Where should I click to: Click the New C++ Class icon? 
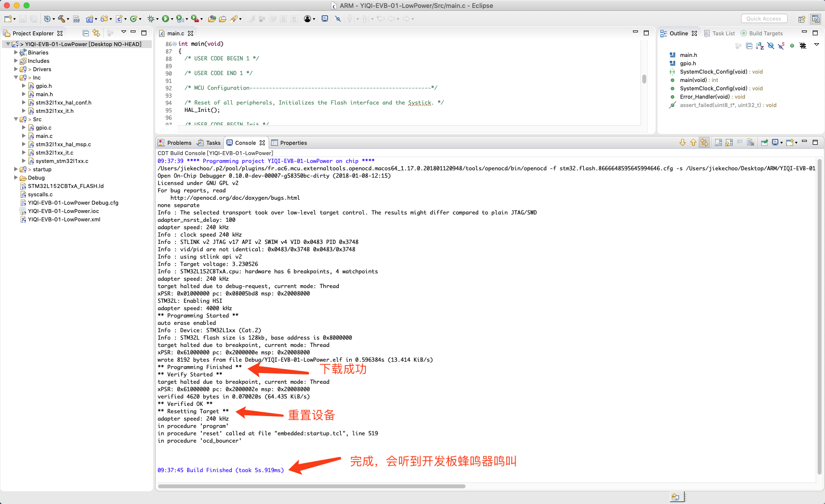(133, 19)
